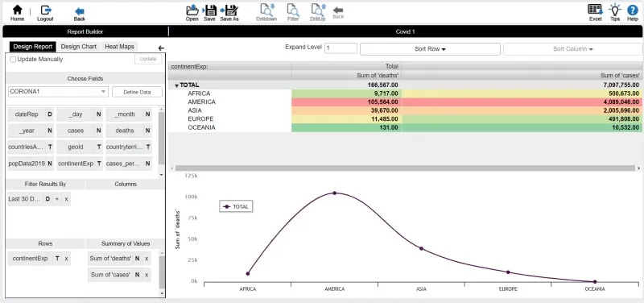This screenshot has width=644, height=303.
Task: Click the Logout icon
Action: click(45, 10)
